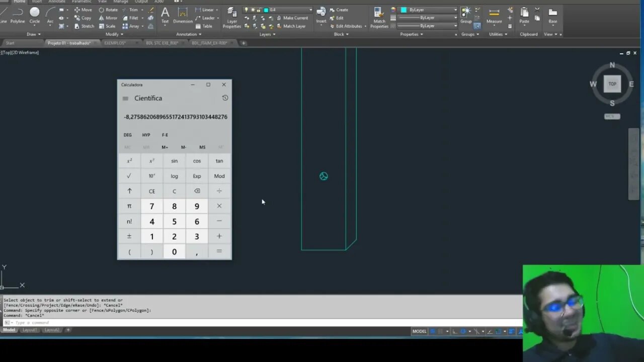The height and width of the screenshot is (362, 644).
Task: Click the calculator CE button
Action: click(x=152, y=191)
